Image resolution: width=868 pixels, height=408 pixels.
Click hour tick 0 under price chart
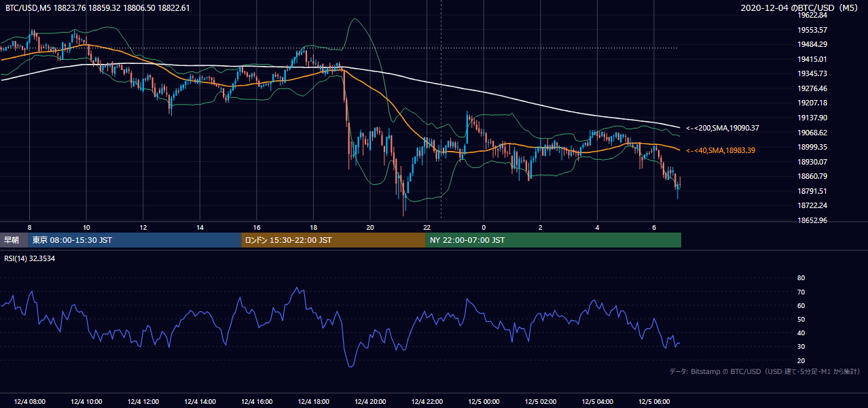(x=484, y=227)
